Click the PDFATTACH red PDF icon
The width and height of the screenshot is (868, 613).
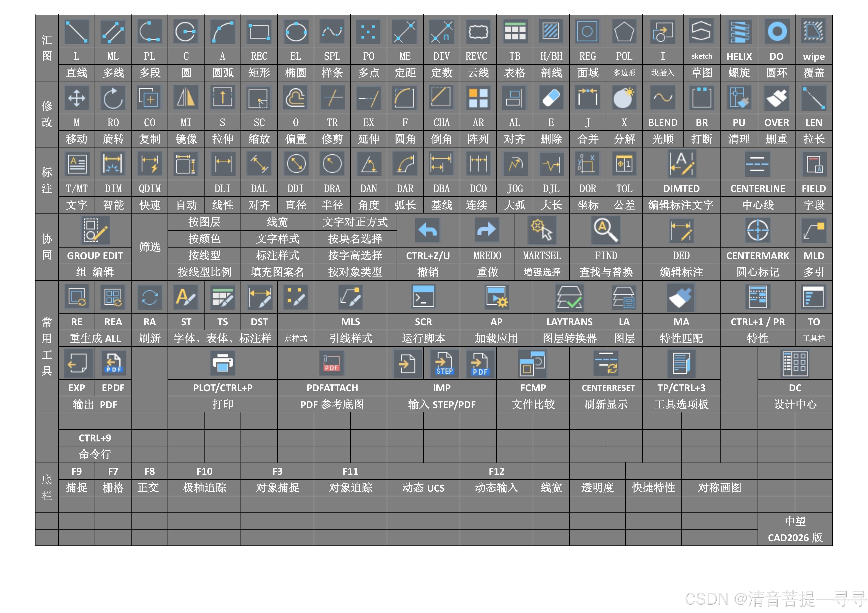coord(332,363)
